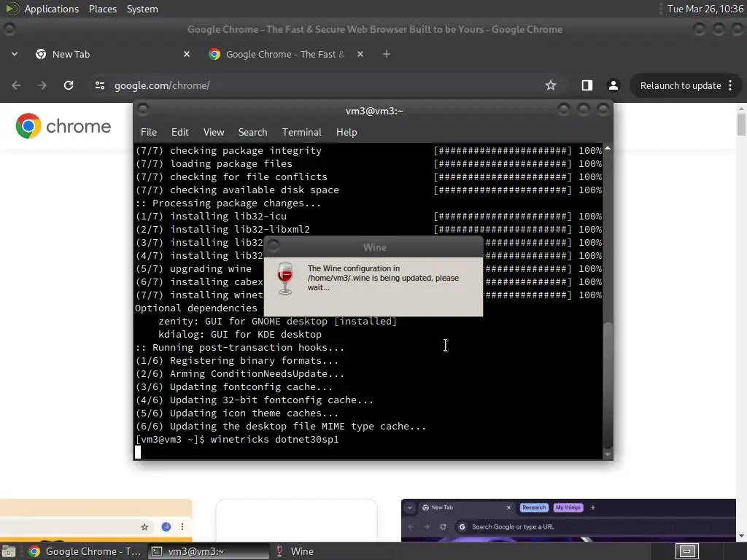This screenshot has width=747, height=560.
Task: Click the terminal window menu button top-left
Action: [x=143, y=110]
